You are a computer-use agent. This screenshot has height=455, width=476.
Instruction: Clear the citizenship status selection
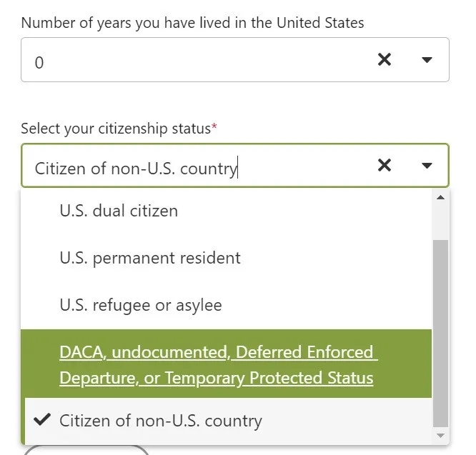(384, 166)
